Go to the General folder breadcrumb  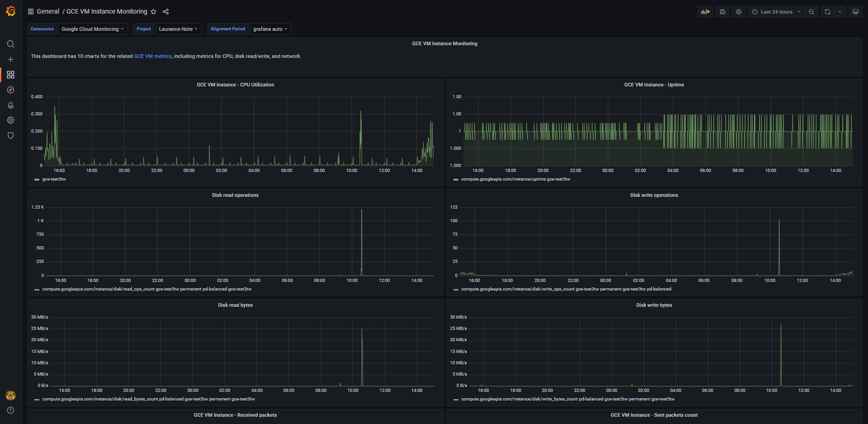(48, 12)
